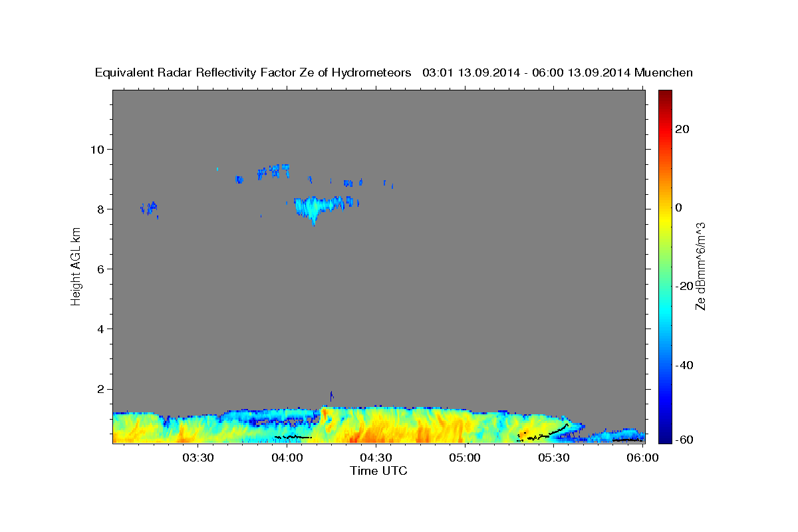
Task: Click the height tick label '4'
Action: click(x=102, y=329)
